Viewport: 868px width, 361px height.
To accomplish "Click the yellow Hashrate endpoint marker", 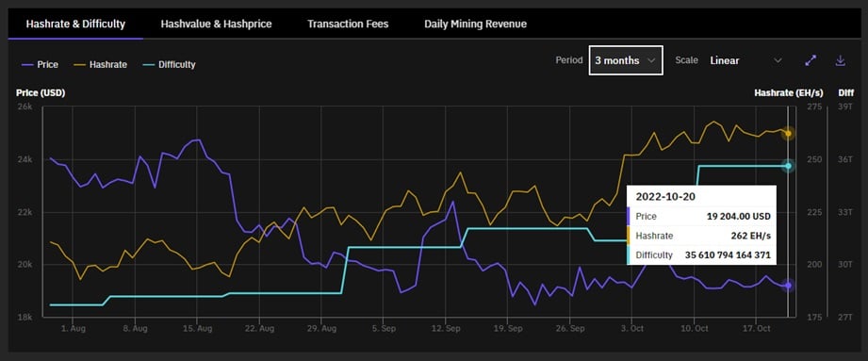I will (788, 134).
